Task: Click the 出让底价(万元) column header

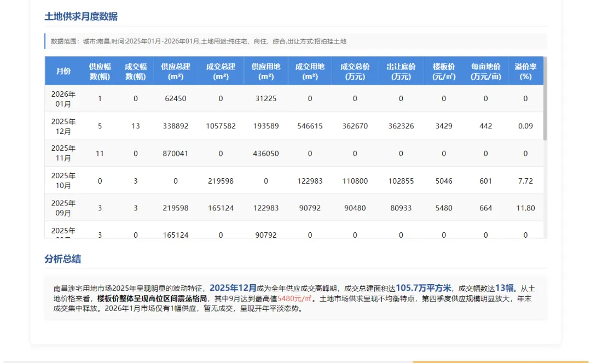Action: pos(401,71)
